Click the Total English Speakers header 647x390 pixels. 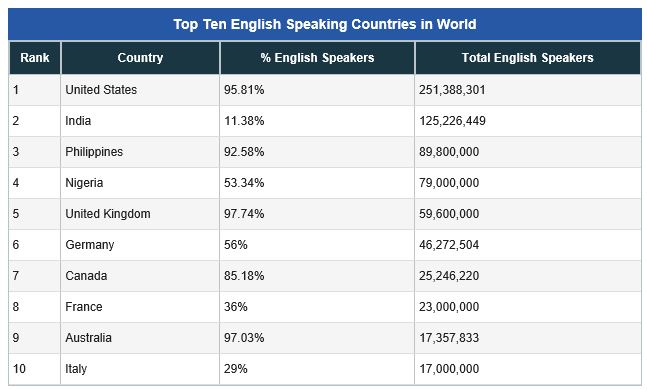[528, 58]
